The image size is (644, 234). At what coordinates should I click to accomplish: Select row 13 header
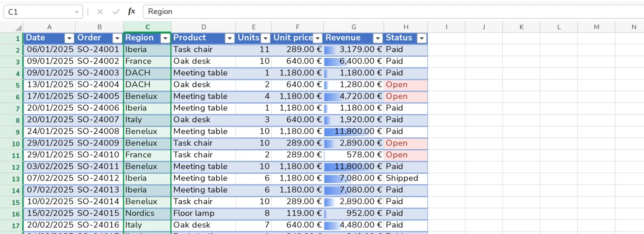[11, 179]
